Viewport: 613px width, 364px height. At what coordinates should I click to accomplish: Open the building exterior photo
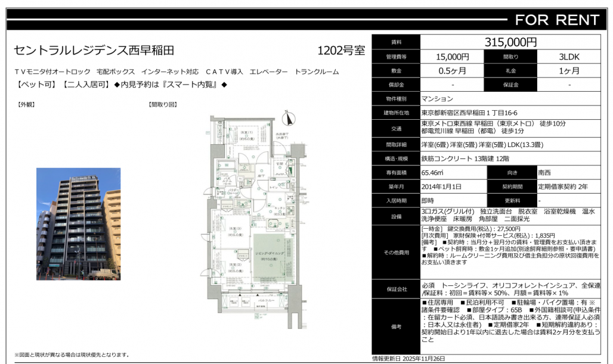(78, 223)
